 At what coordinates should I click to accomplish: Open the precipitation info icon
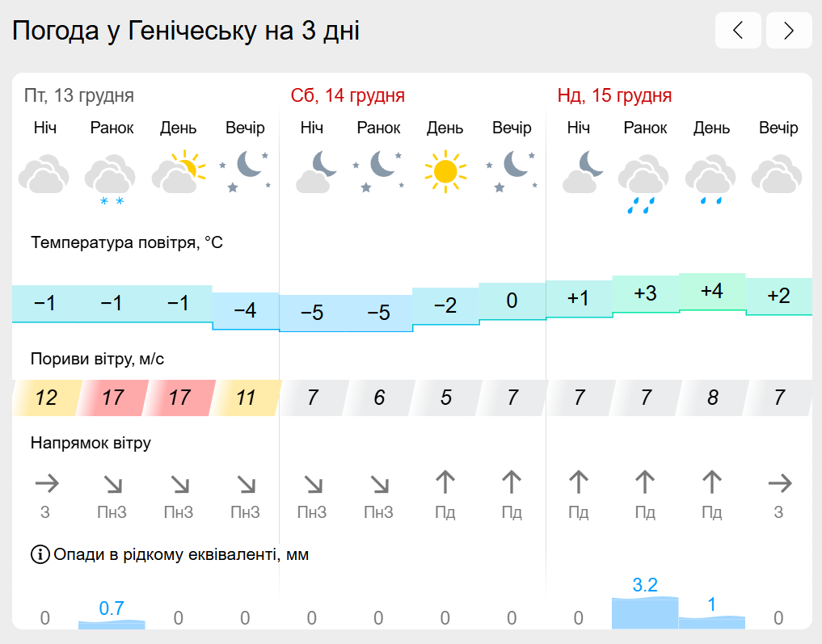tap(40, 554)
